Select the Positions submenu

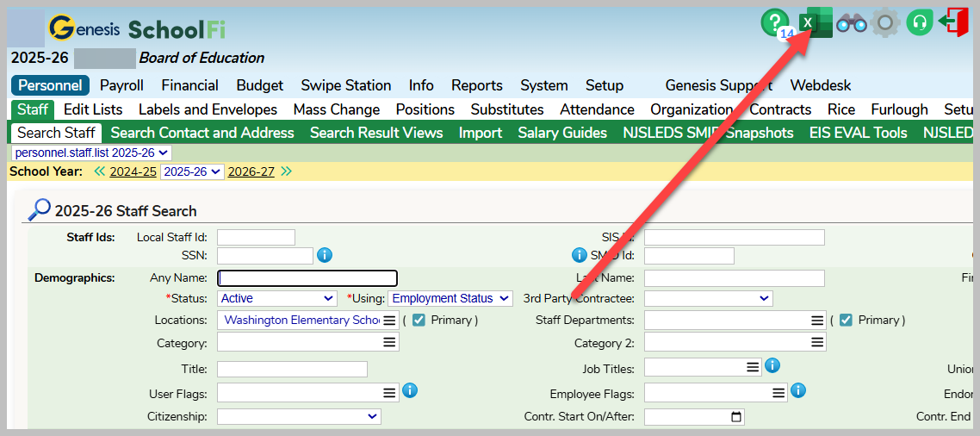coord(425,110)
